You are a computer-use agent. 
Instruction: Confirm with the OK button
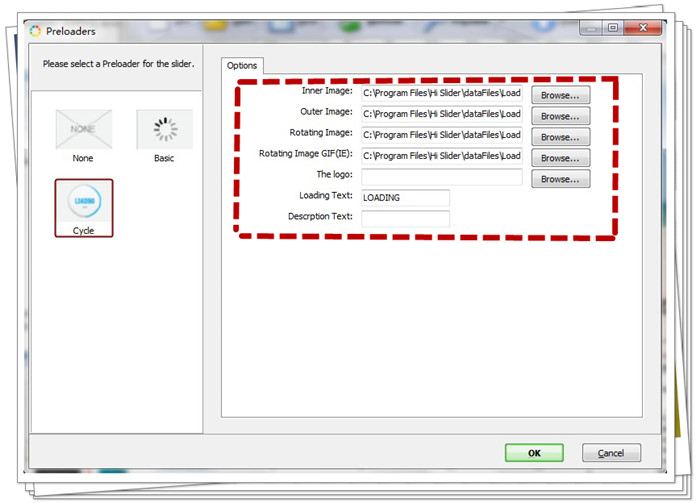tap(534, 453)
